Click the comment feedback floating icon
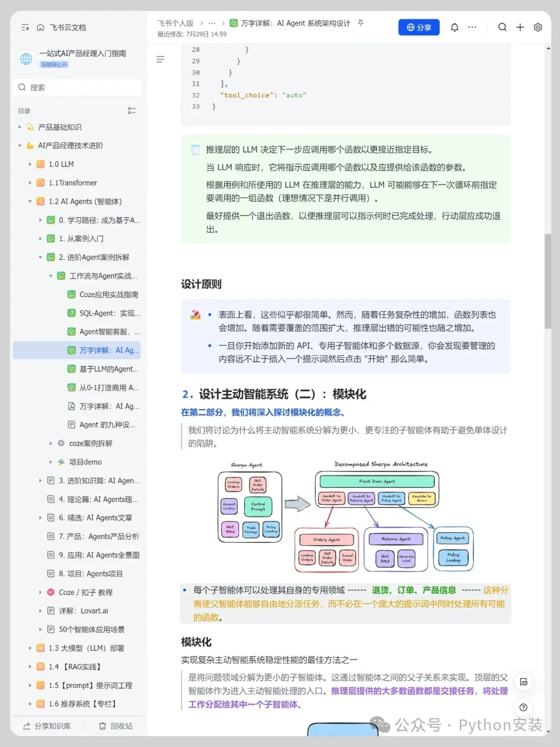The width and height of the screenshot is (560, 747). [x=524, y=682]
